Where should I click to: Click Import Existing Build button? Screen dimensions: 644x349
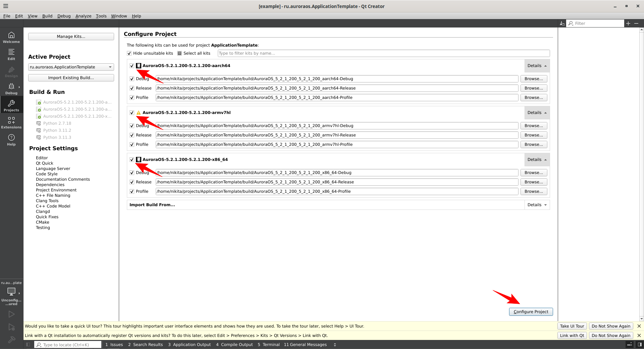point(71,78)
